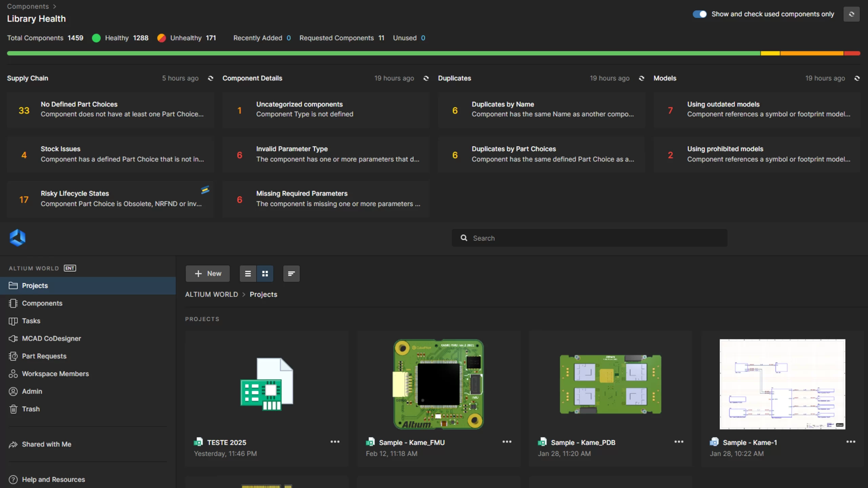This screenshot has width=868, height=488.
Task: Open the Sample - Kame-1 project thumbnail
Action: coord(782,384)
